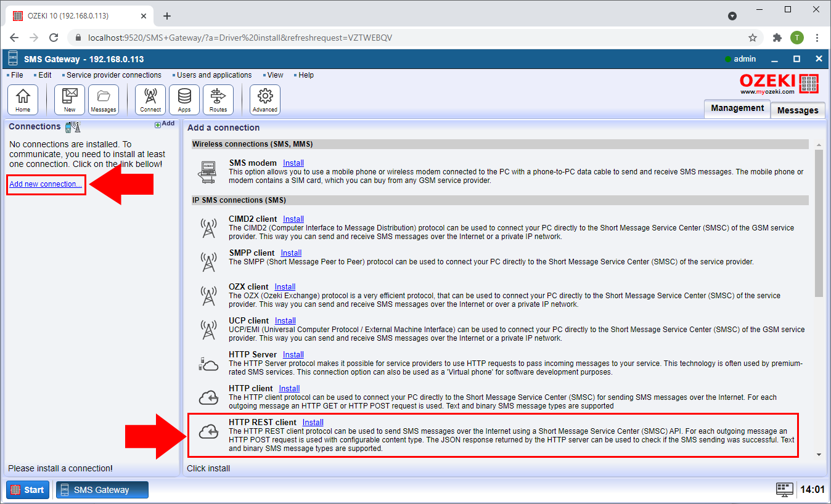Click the Add button in Connections panel
The image size is (831, 504).
point(165,124)
